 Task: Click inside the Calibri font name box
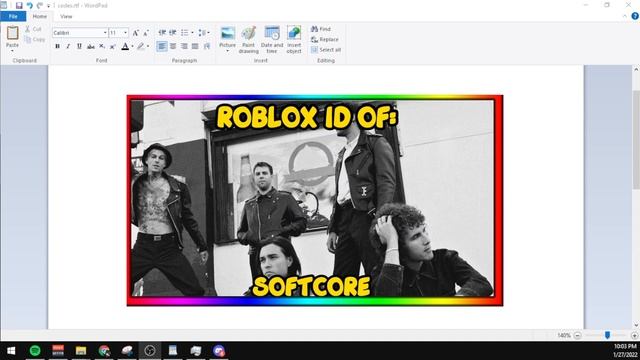[x=77, y=33]
